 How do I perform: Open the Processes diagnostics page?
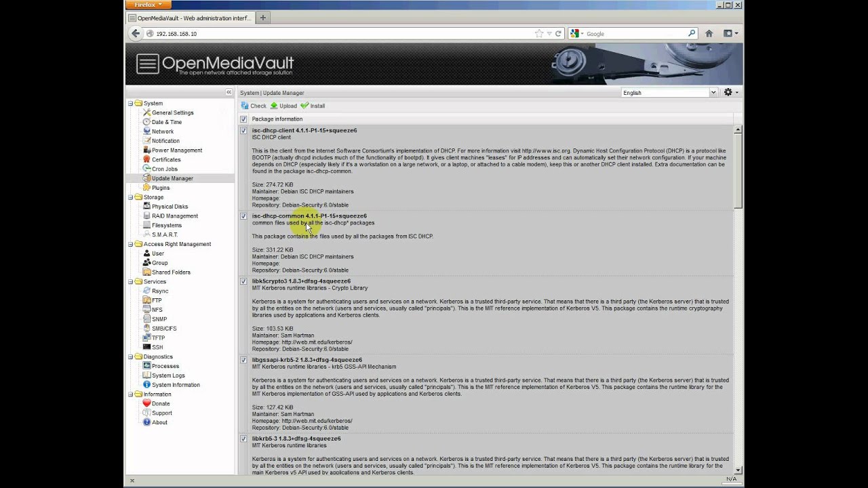pos(165,366)
